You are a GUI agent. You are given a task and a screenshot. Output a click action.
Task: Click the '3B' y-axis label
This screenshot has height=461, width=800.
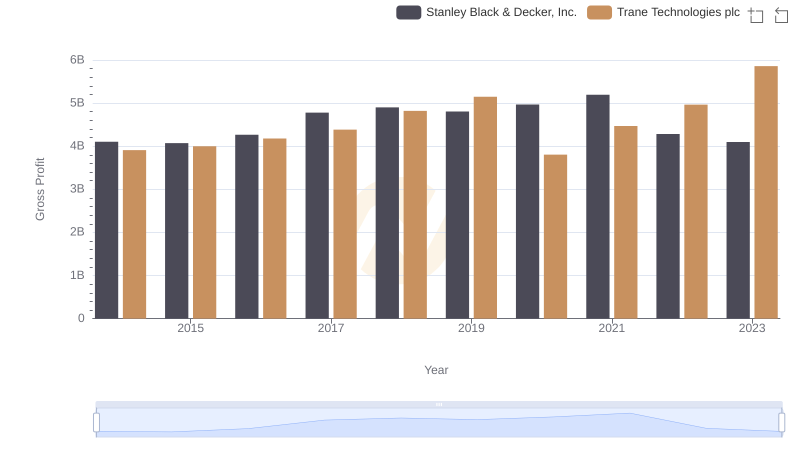(x=77, y=189)
